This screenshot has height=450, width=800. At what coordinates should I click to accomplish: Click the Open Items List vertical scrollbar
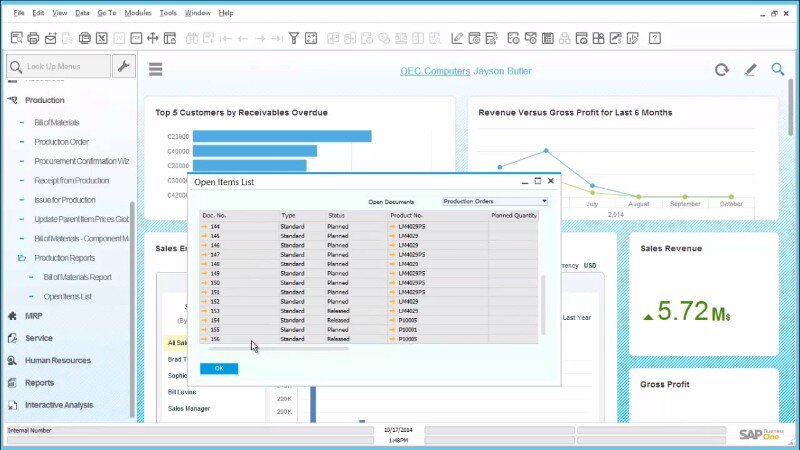pos(544,300)
